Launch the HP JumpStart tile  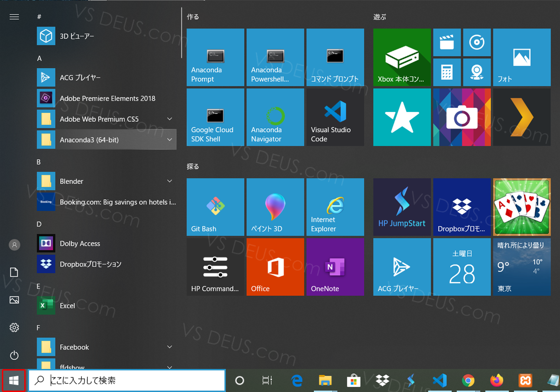pos(402,207)
